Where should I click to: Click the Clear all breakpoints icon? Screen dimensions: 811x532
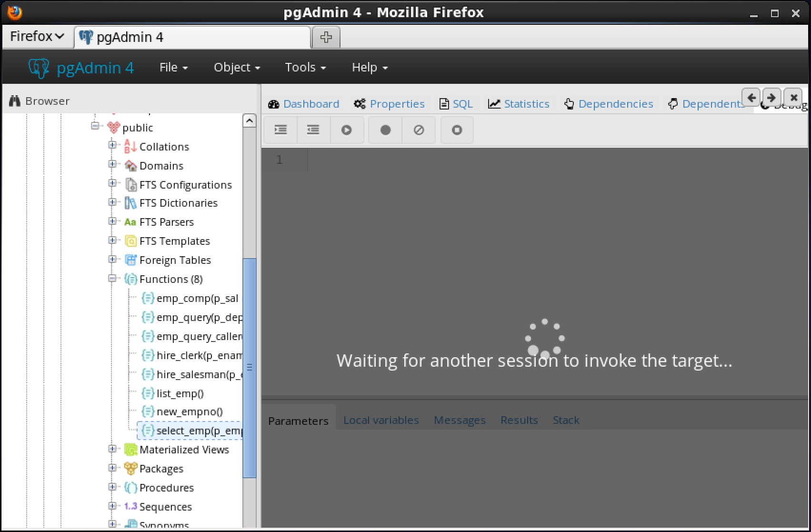(x=419, y=130)
